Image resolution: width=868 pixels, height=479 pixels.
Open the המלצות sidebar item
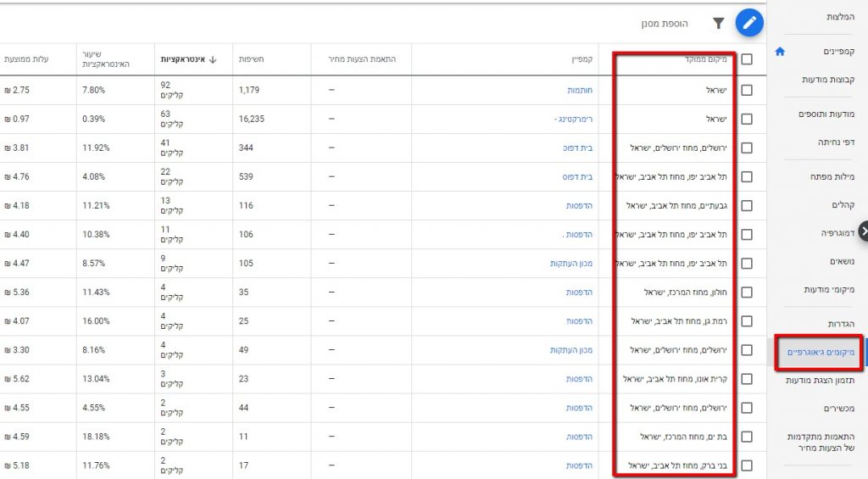[834, 17]
